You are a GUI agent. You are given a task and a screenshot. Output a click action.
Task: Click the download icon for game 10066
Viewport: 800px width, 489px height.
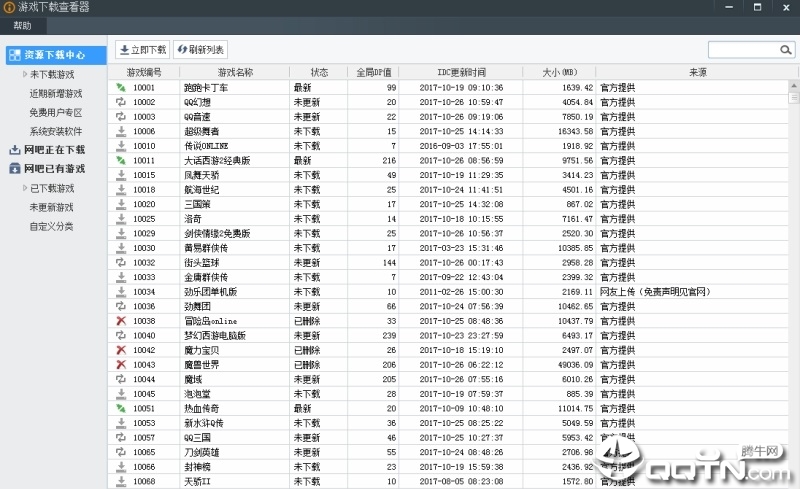pyautogui.click(x=120, y=467)
